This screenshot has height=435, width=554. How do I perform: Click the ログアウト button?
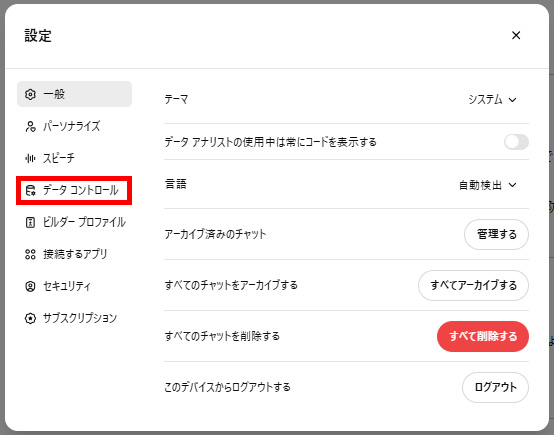[x=495, y=387]
